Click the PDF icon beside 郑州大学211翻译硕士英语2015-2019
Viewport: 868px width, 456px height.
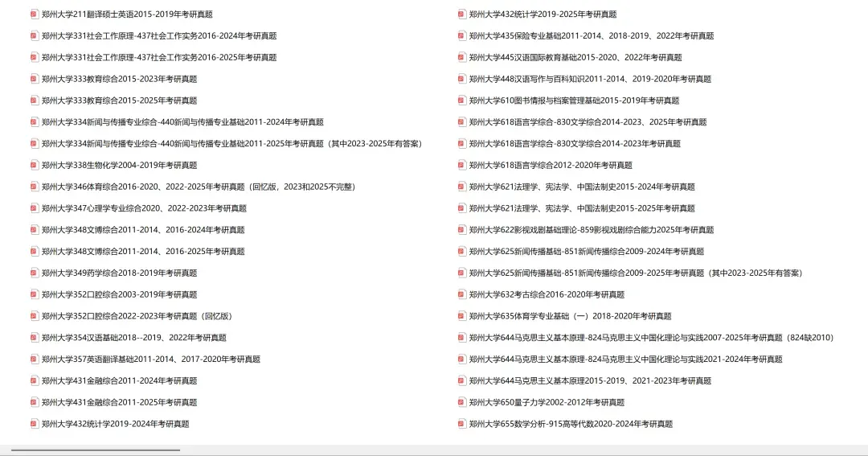[35, 14]
